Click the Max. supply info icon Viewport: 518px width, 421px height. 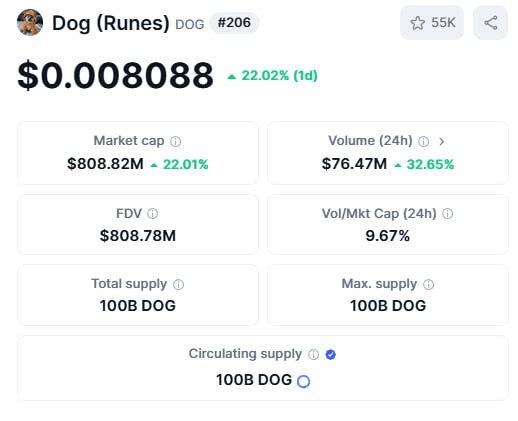coord(428,284)
